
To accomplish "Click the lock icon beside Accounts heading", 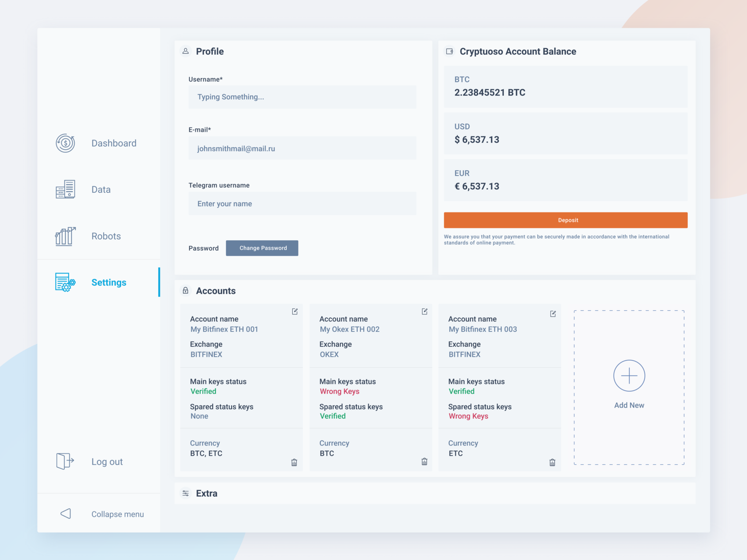I will [x=185, y=290].
